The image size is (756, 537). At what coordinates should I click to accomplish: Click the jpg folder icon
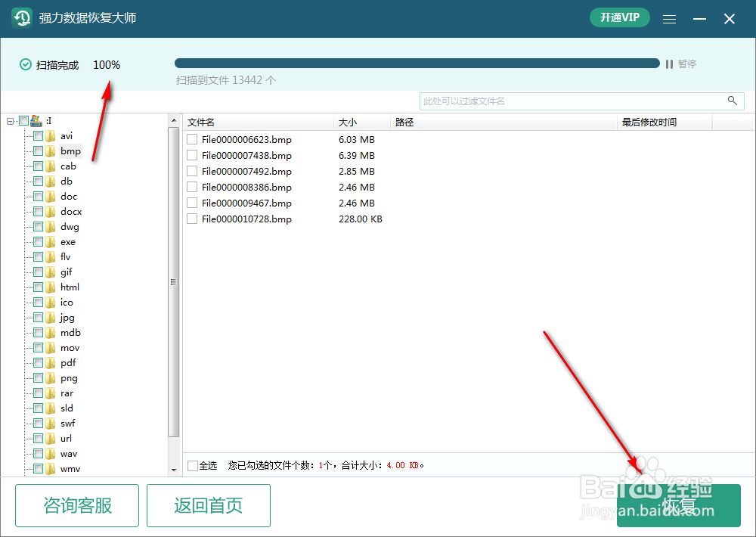click(51, 318)
